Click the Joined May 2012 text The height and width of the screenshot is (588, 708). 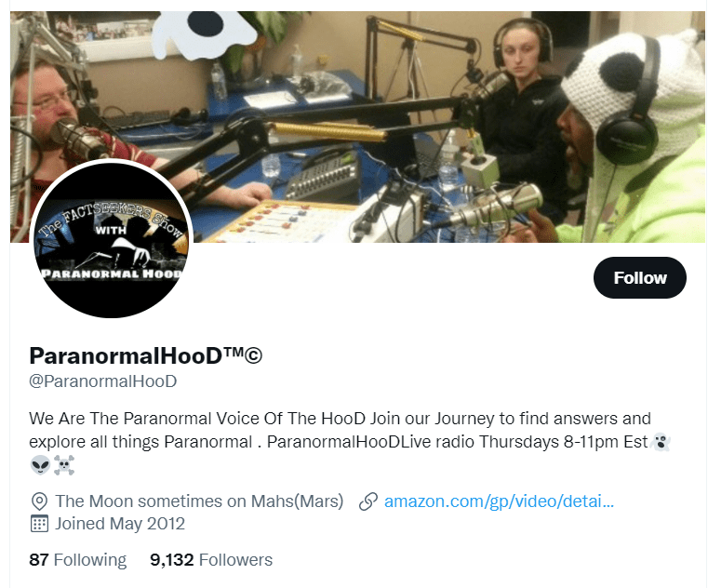click(120, 524)
